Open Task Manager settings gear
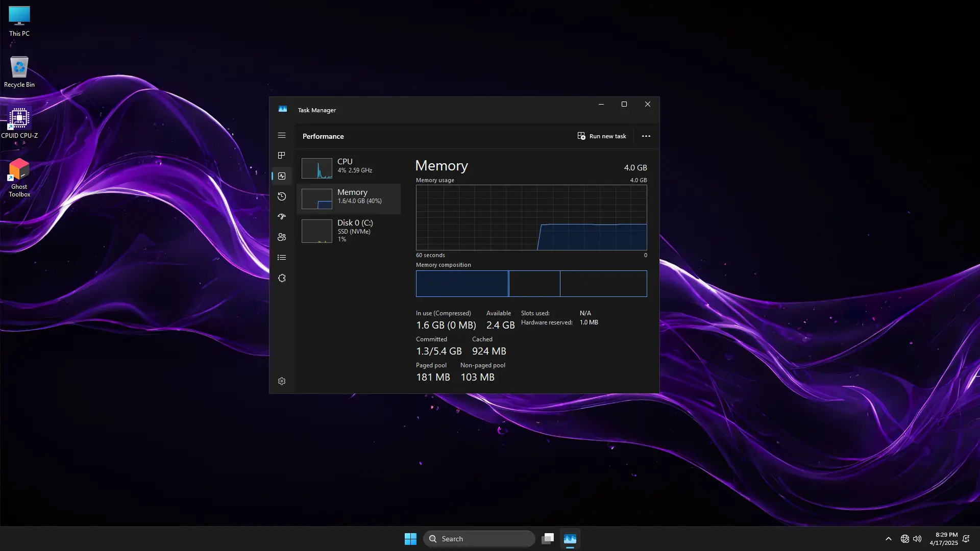This screenshot has width=980, height=551. pyautogui.click(x=282, y=381)
